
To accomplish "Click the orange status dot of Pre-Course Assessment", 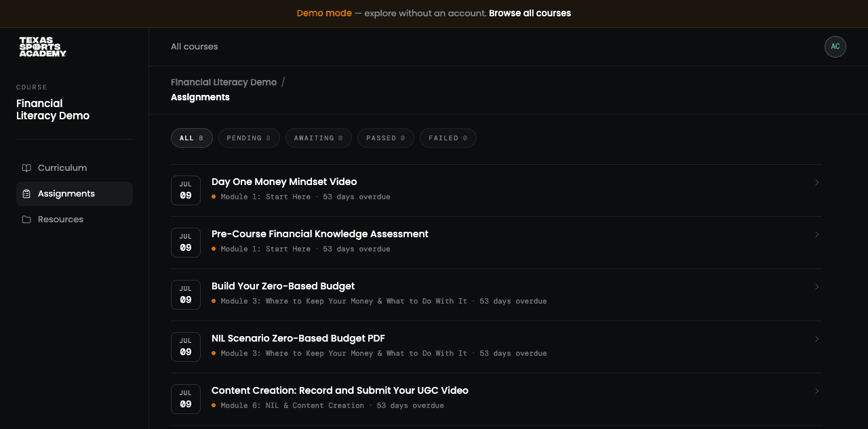I will click(214, 249).
